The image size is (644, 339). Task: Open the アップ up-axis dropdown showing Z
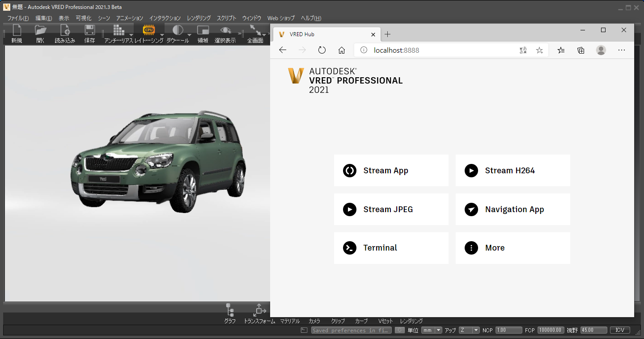coord(469,330)
